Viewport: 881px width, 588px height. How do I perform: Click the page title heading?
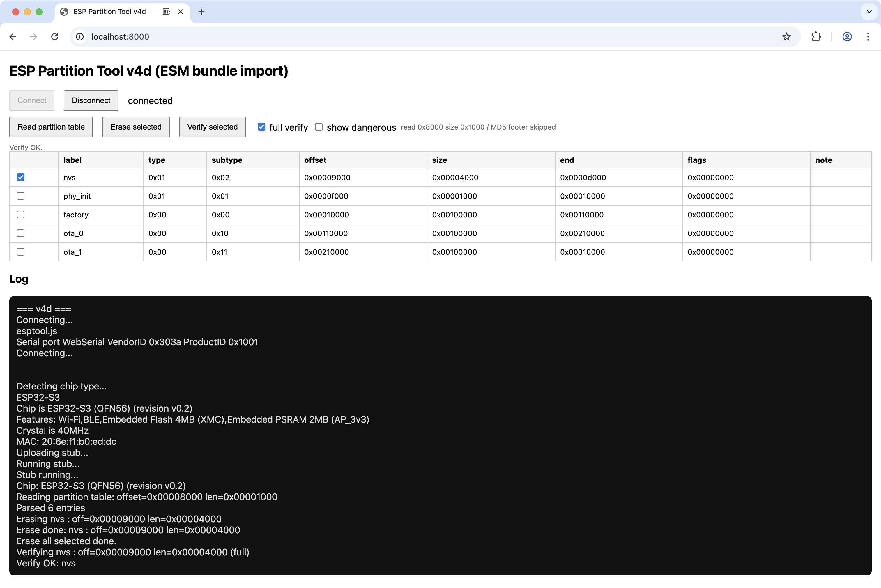[x=148, y=71]
